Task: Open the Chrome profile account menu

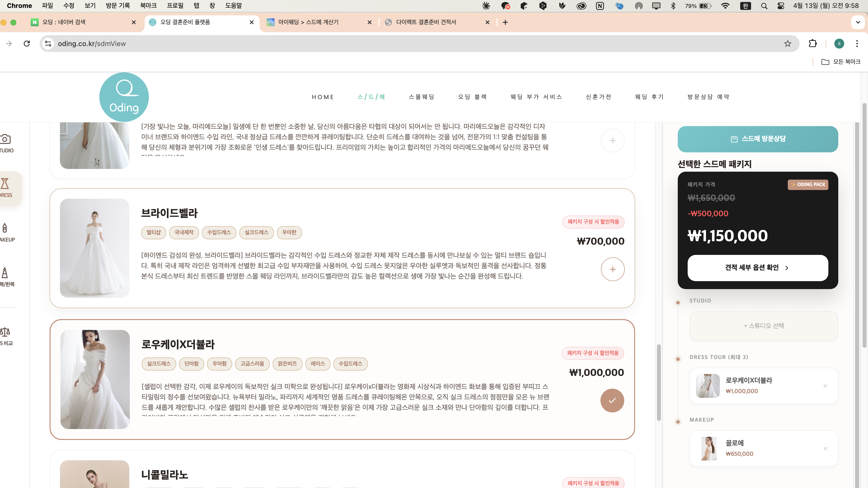Action: [839, 44]
